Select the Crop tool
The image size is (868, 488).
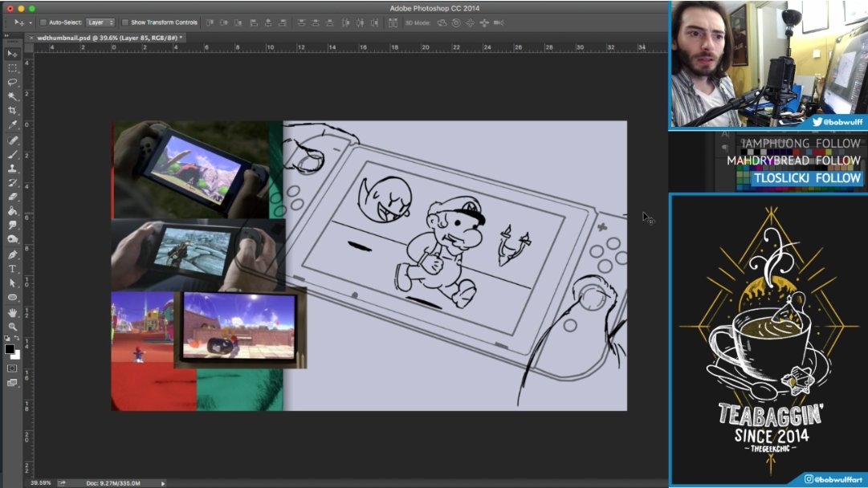tap(12, 111)
